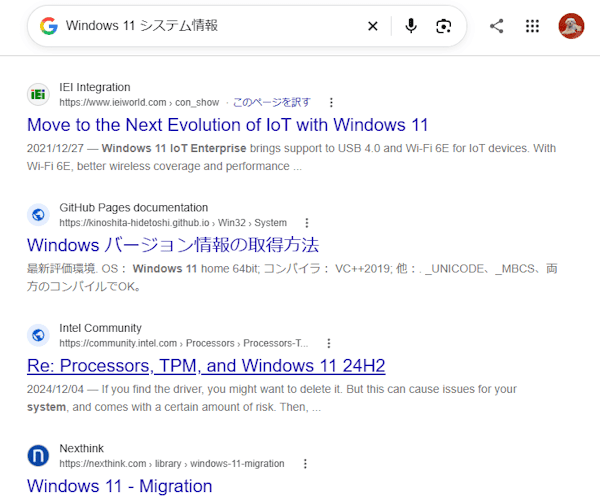Open the Google apps grid
The image size is (600, 502).
(532, 26)
